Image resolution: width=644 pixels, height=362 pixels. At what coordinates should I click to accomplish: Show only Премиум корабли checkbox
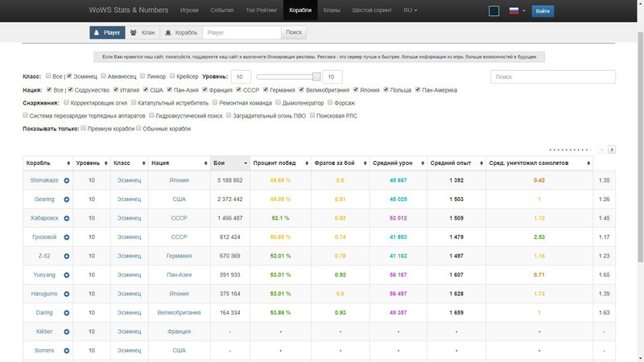84,128
